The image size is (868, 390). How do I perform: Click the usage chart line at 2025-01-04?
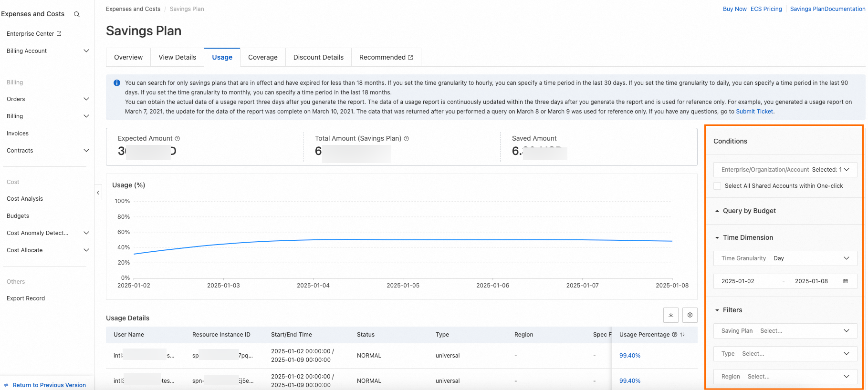click(x=314, y=240)
